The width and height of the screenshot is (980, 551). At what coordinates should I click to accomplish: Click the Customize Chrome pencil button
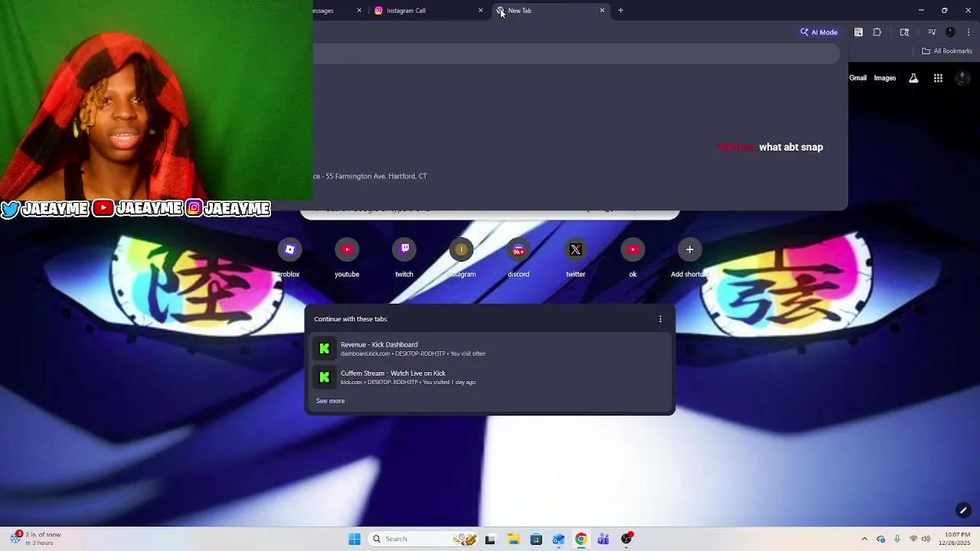point(963,510)
